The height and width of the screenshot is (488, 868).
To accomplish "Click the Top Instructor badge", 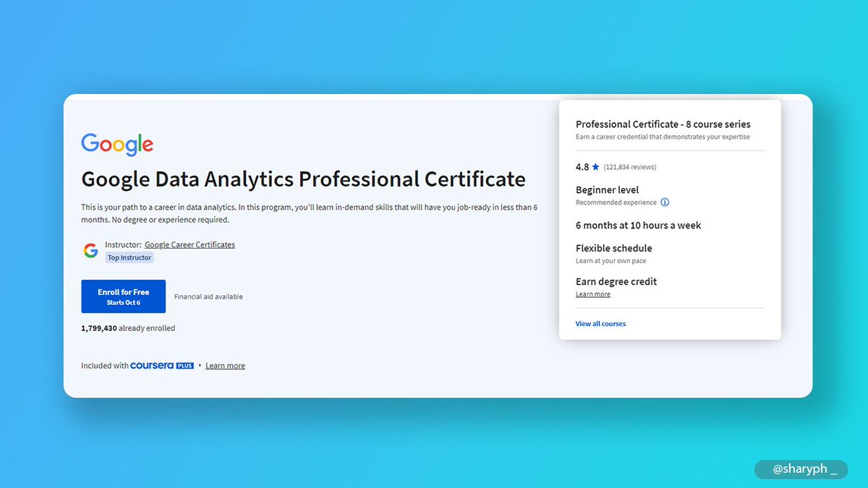I will pyautogui.click(x=129, y=257).
